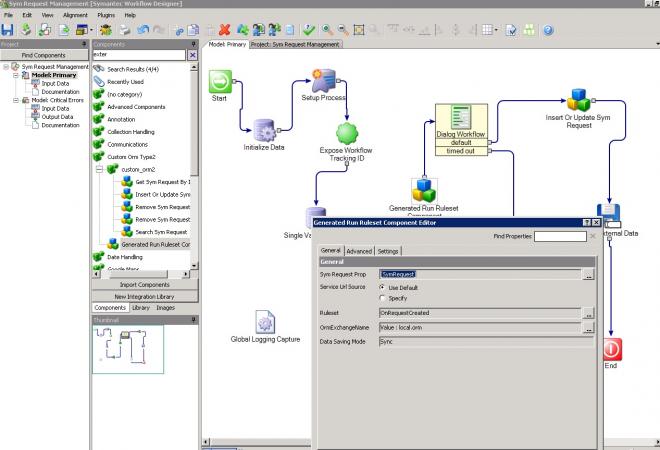The image size is (660, 450).
Task: Collapse the Model: Primary tree node
Action: (16, 75)
